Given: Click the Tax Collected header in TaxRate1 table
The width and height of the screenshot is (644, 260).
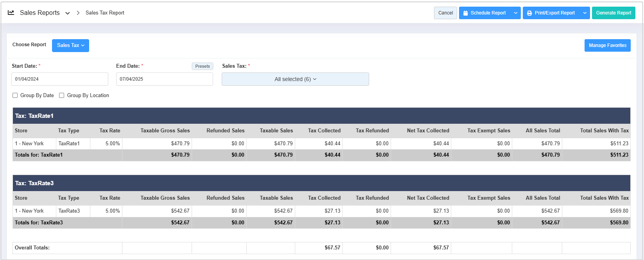Looking at the screenshot, I should [324, 131].
